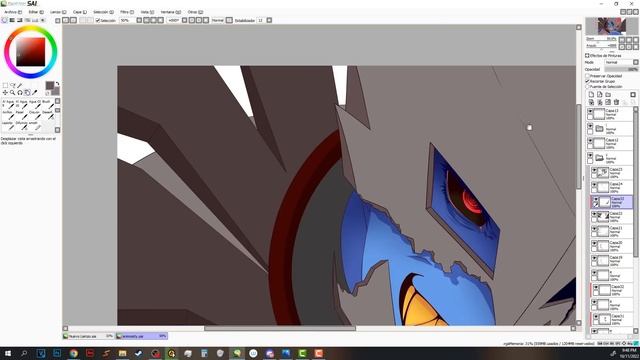
Task: Swap foreground and background colors arrow
Action: (58, 84)
